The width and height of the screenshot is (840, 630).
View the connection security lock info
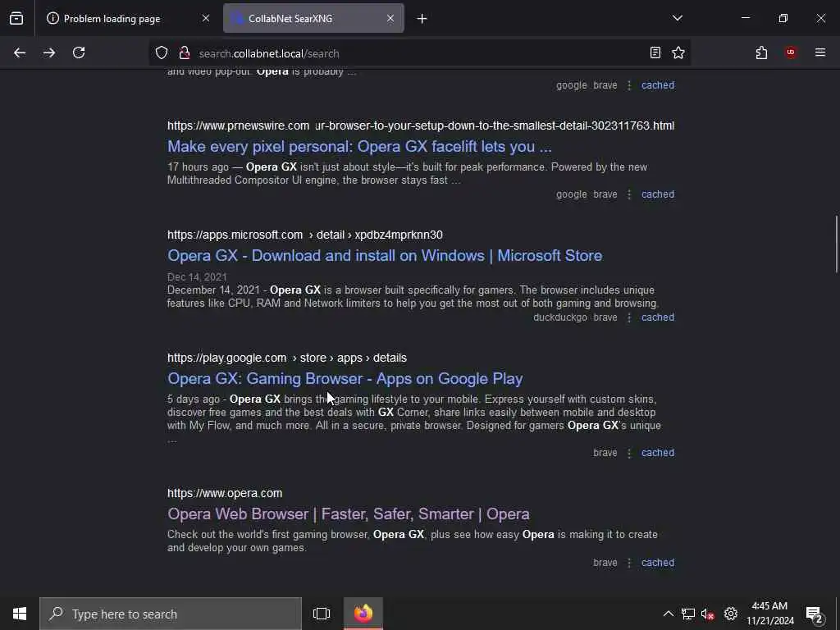click(185, 52)
